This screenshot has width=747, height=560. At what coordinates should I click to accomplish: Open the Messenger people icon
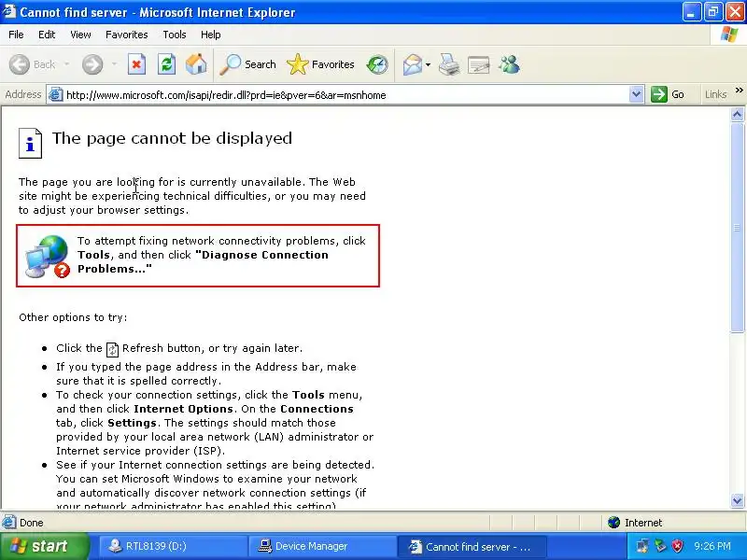point(509,64)
